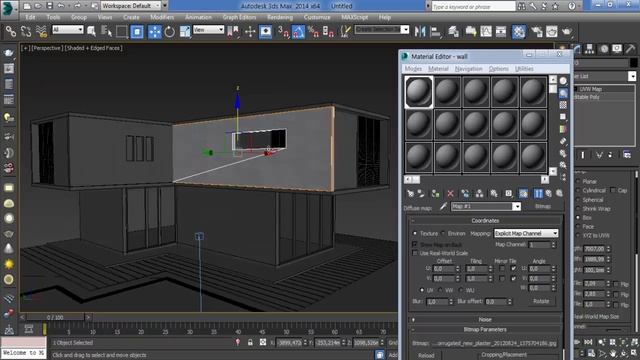Click the Reload bitmap button
Screen dimensions: 640x360
426,356
